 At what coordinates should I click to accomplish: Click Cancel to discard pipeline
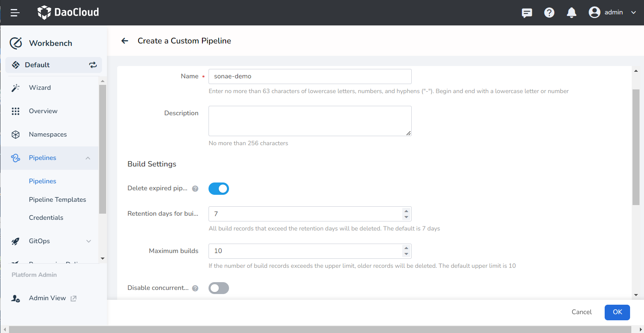pyautogui.click(x=581, y=312)
